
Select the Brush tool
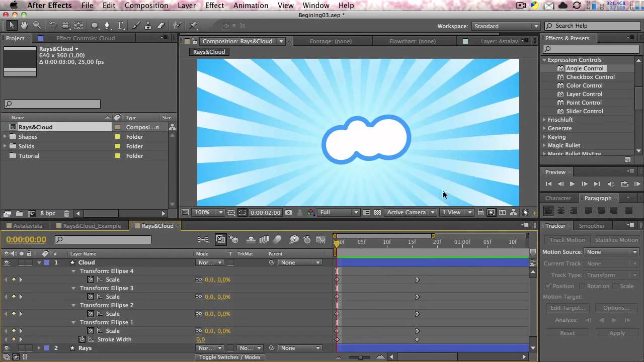[136, 26]
